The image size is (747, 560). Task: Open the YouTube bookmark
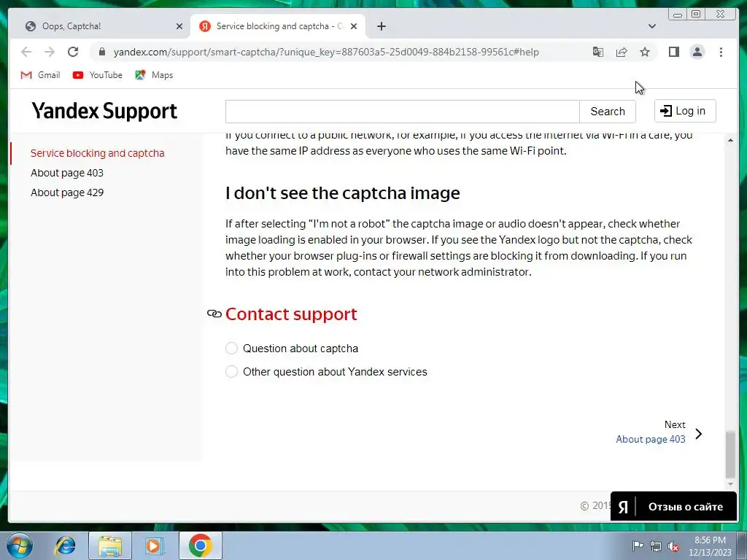point(98,75)
